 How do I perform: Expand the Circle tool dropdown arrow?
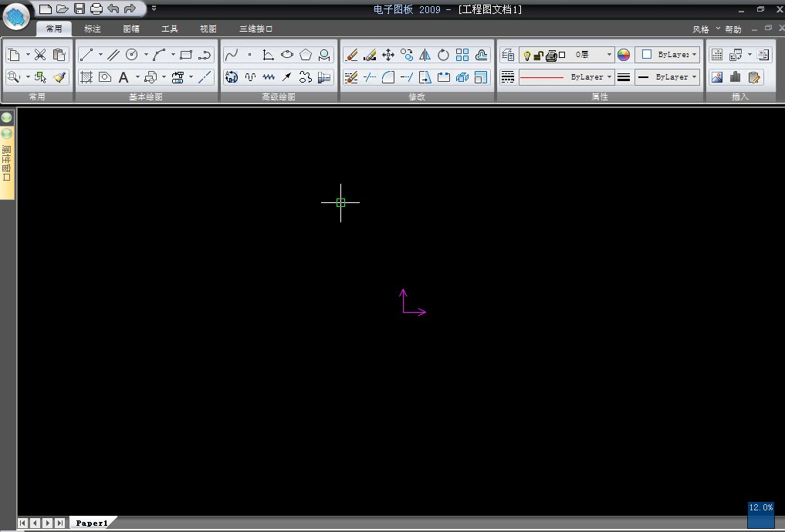[146, 55]
